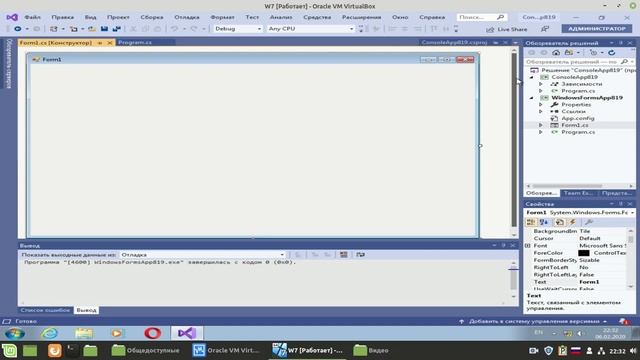The image size is (640, 360).
Task: Open Opera browser from guest taskbar
Action: 152,333
